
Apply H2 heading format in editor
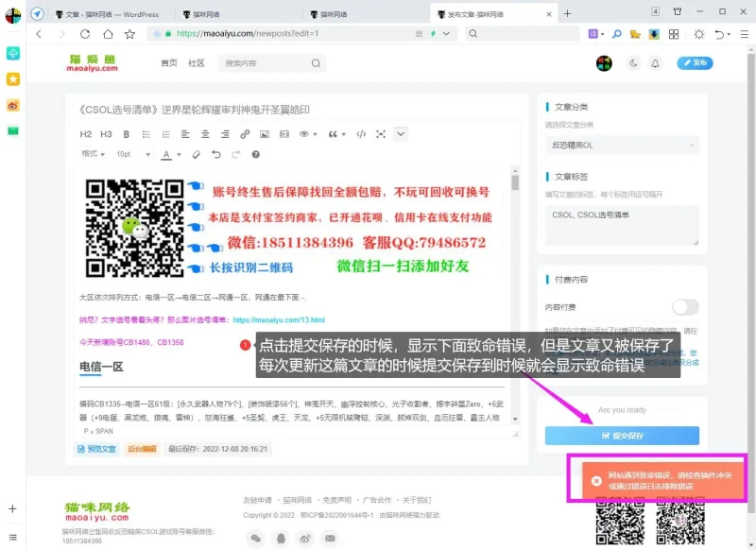85,134
